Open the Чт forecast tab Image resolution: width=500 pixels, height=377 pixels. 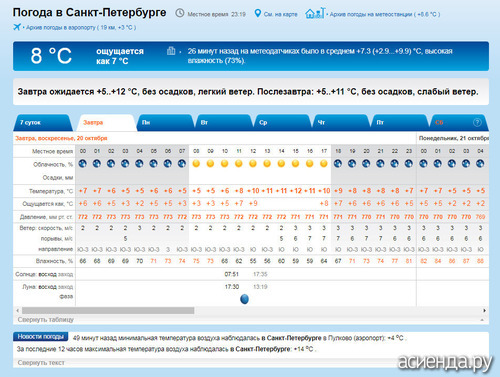tap(341, 123)
